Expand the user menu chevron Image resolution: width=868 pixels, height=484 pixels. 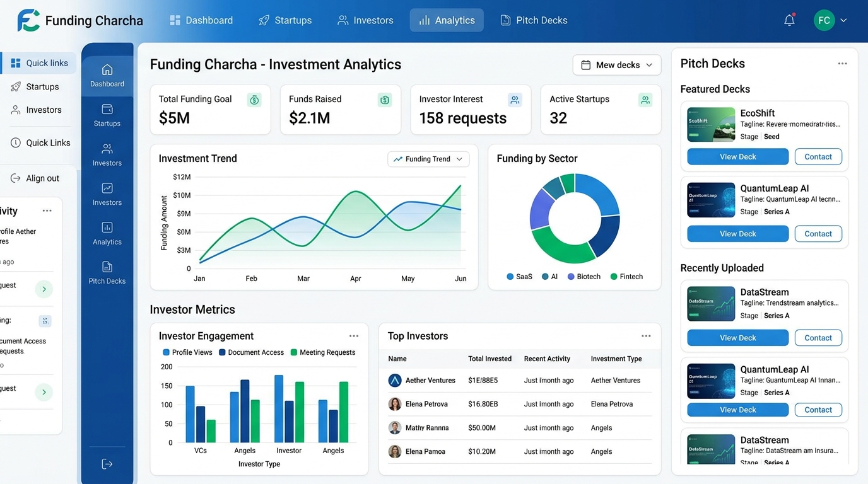843,20
